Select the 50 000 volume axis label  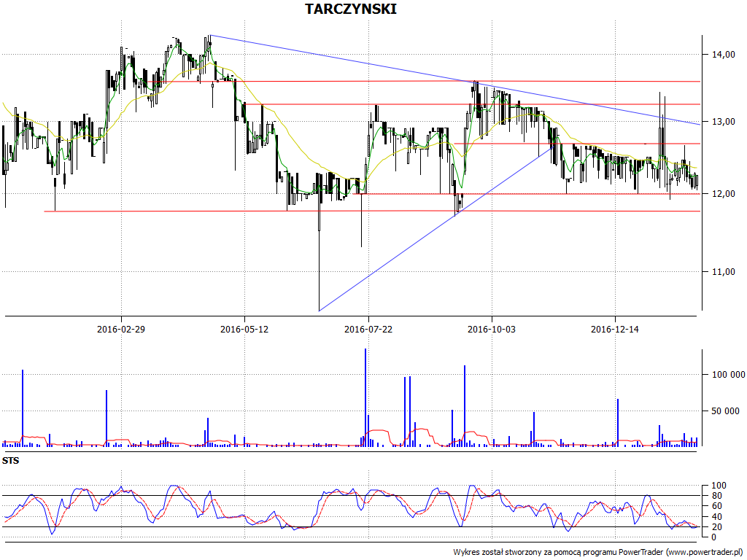point(726,411)
